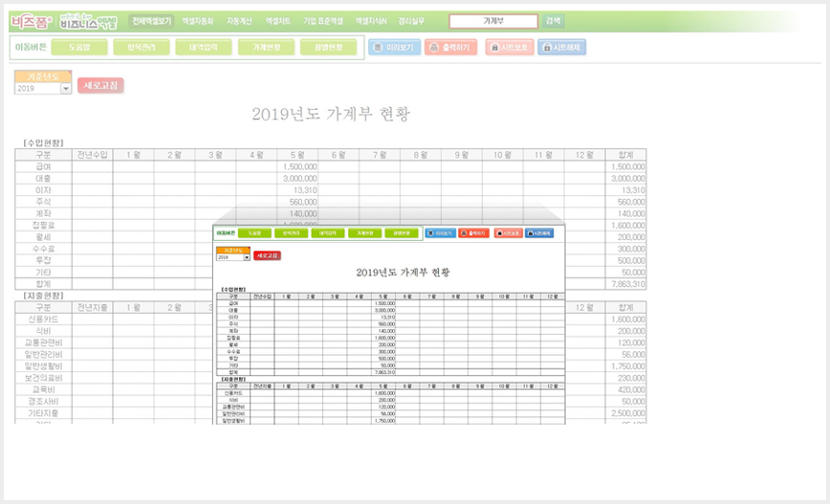830x504 pixels.
Task: Click the search field containing 가계부
Action: [493, 21]
